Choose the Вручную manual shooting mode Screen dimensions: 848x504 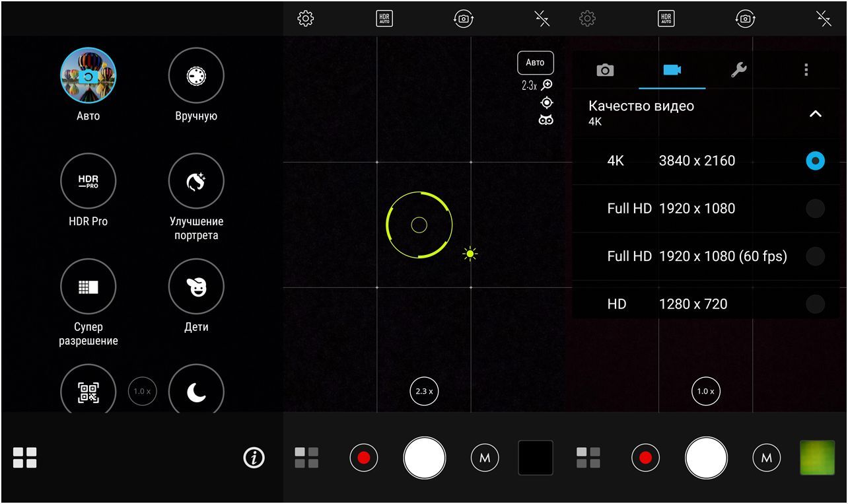(x=196, y=75)
